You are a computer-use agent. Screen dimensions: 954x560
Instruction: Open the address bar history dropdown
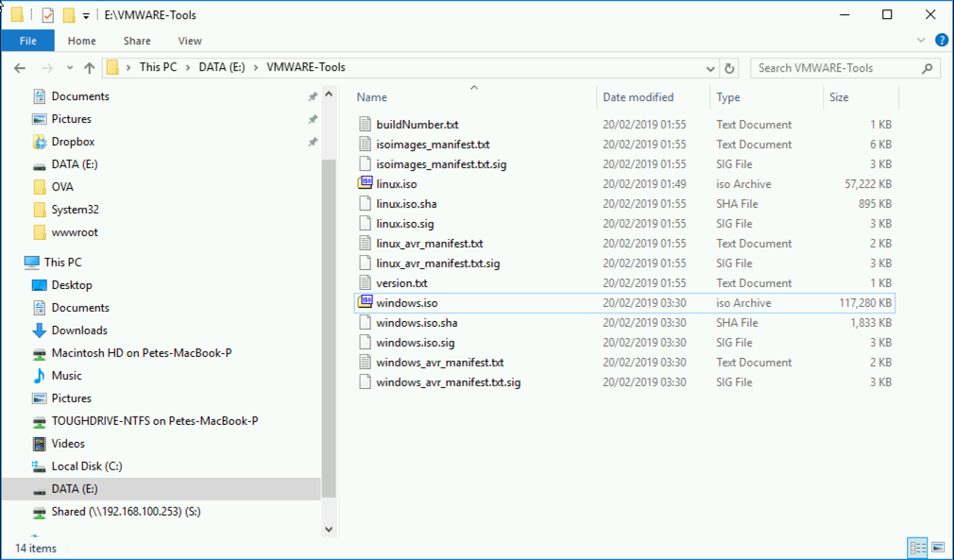pyautogui.click(x=710, y=69)
